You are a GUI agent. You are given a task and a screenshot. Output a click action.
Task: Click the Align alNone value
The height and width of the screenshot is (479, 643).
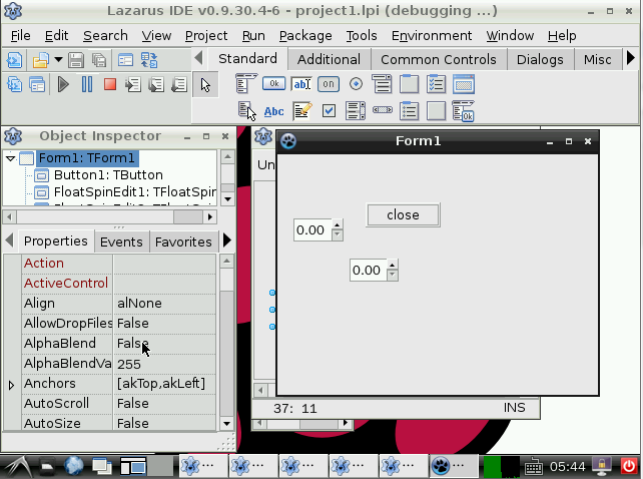click(164, 303)
